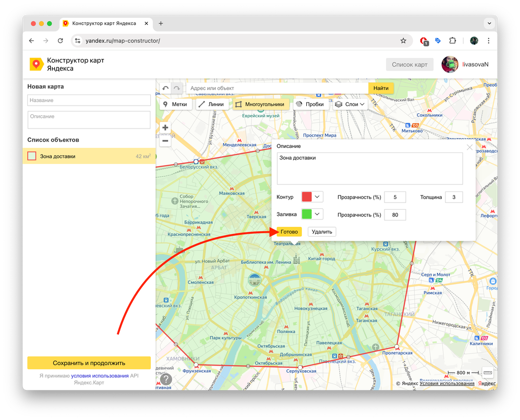Image resolution: width=520 pixels, height=420 pixels.
Task: Open the tab search dropdown arrow
Action: click(x=489, y=23)
